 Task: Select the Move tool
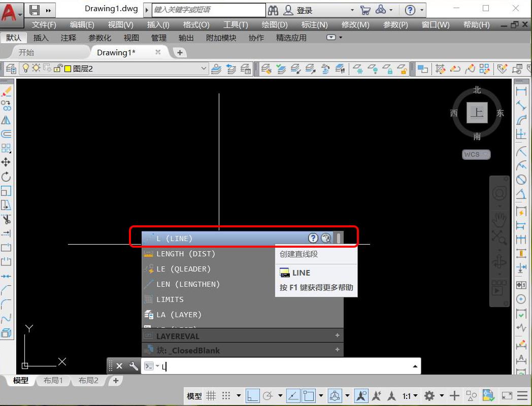tap(6, 162)
